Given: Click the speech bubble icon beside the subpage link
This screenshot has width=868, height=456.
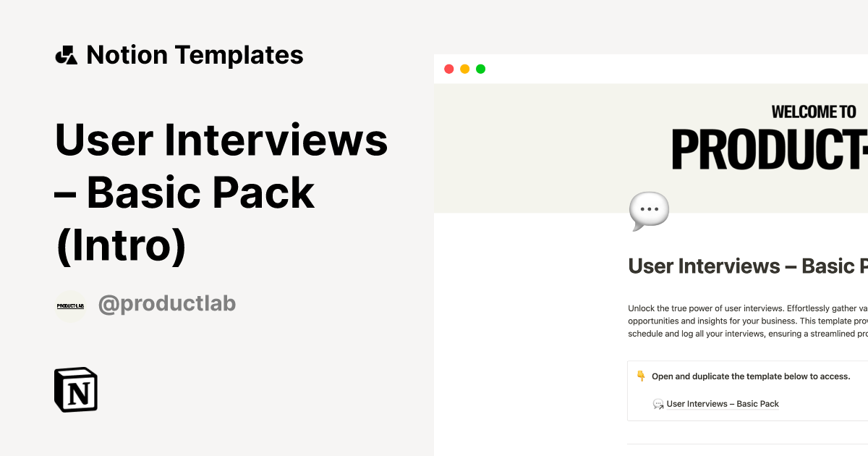Looking at the screenshot, I should [658, 404].
